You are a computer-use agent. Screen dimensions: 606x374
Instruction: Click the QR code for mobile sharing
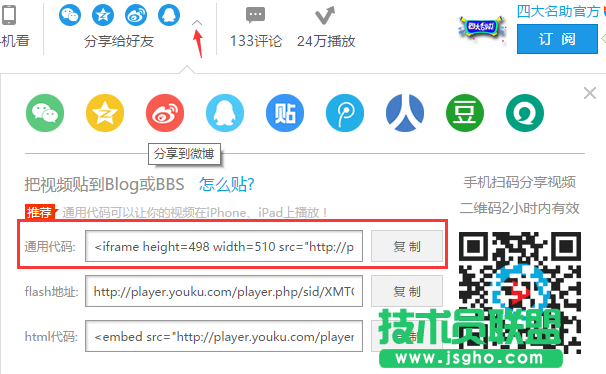coord(520,292)
